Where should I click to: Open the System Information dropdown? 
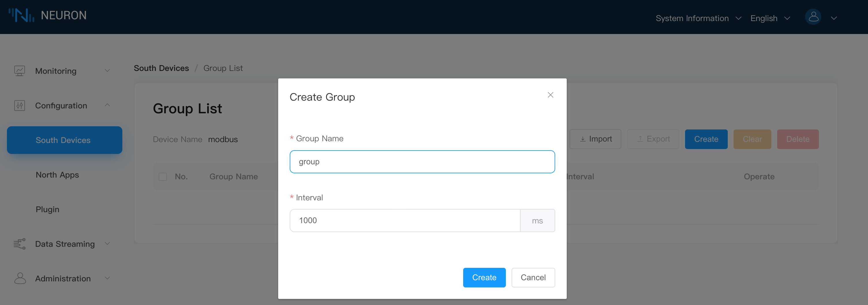(x=698, y=18)
